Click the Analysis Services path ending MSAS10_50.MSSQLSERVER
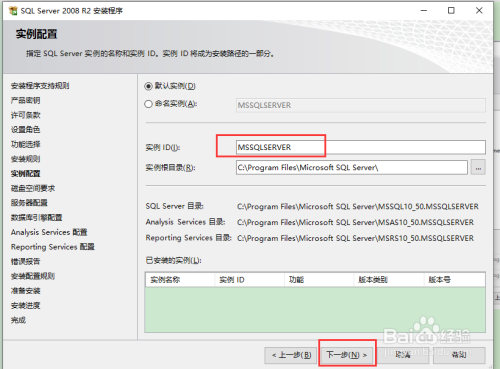This screenshot has width=500, height=369. pos(355,222)
